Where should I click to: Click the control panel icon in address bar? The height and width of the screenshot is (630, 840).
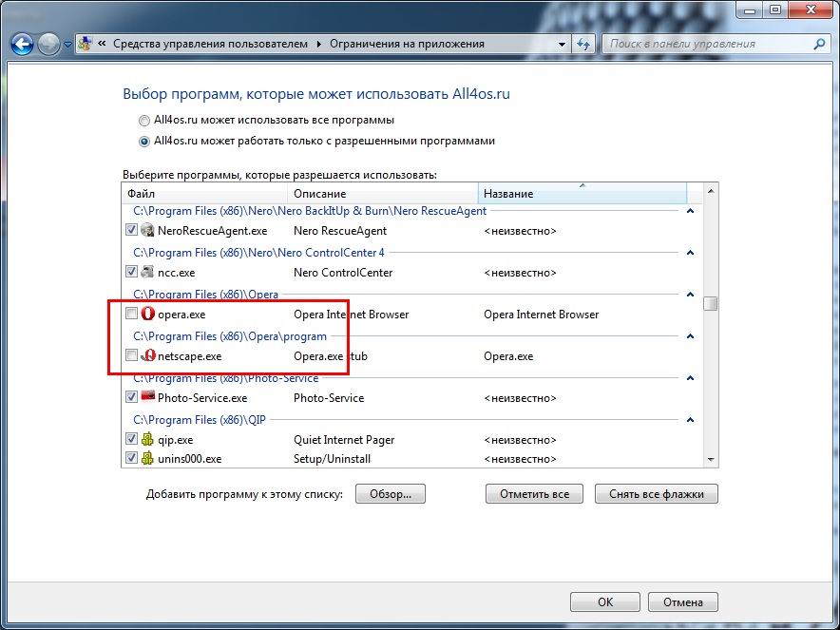tap(85, 44)
